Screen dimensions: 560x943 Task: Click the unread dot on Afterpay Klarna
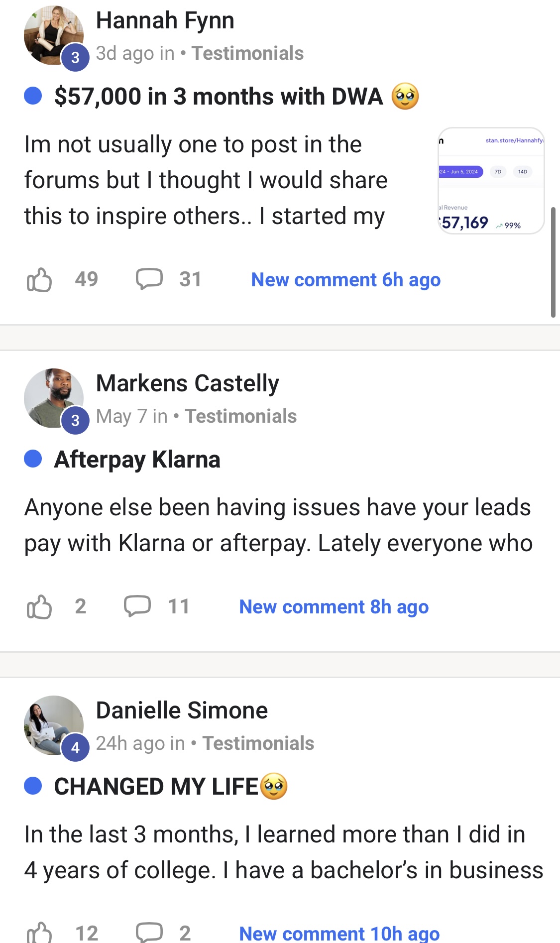coord(33,459)
